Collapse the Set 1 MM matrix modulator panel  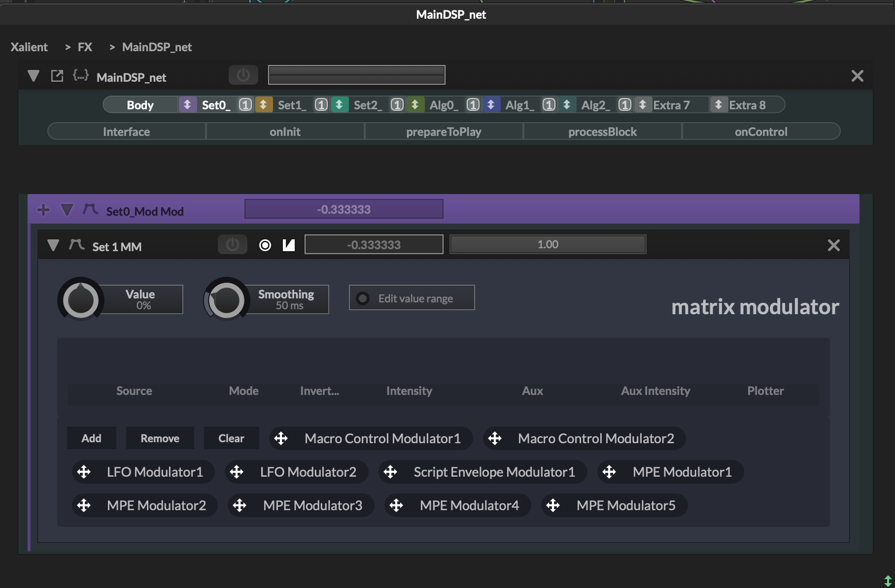[x=54, y=246]
